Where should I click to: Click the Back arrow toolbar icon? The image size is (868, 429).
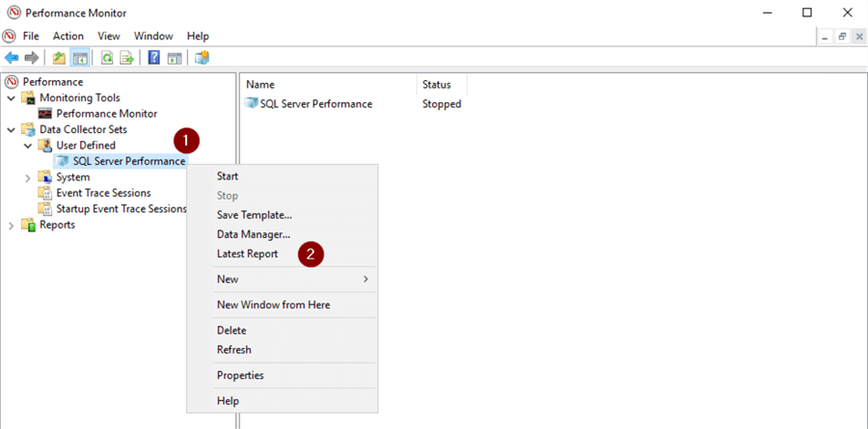pyautogui.click(x=12, y=58)
